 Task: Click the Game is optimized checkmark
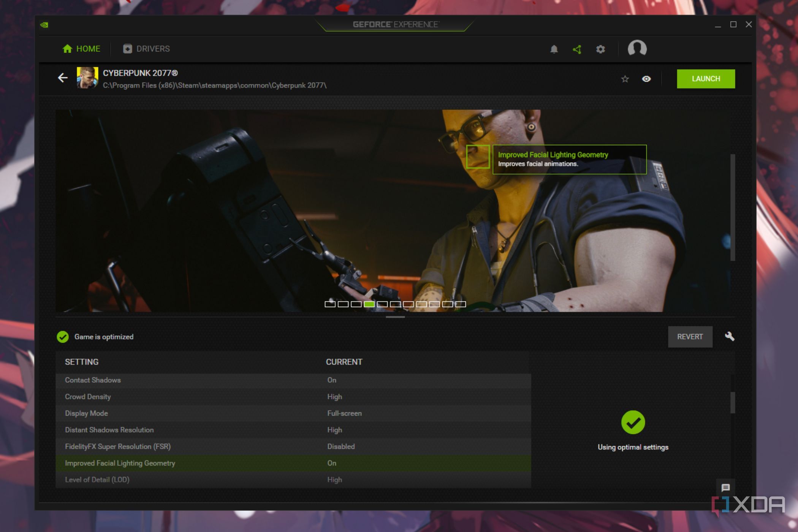point(63,337)
